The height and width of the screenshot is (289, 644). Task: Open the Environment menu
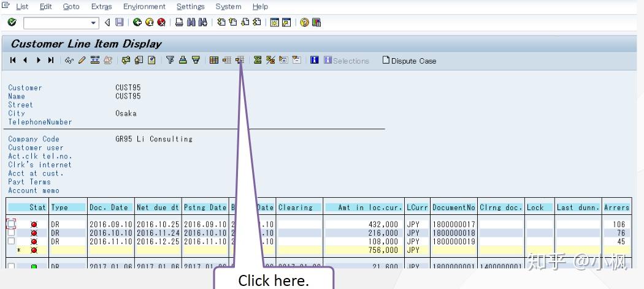(144, 7)
